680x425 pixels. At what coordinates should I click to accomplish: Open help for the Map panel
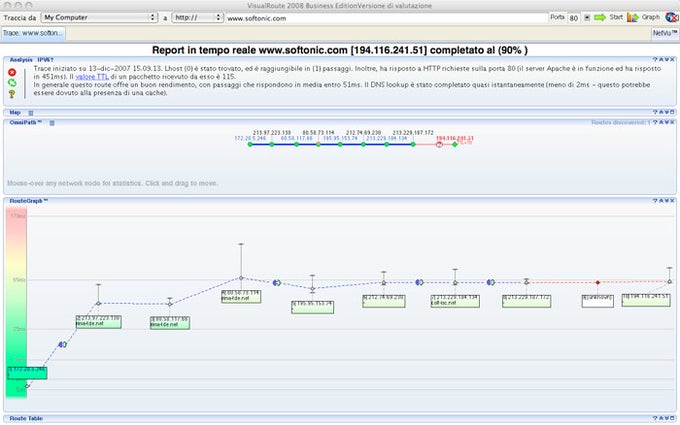point(655,112)
